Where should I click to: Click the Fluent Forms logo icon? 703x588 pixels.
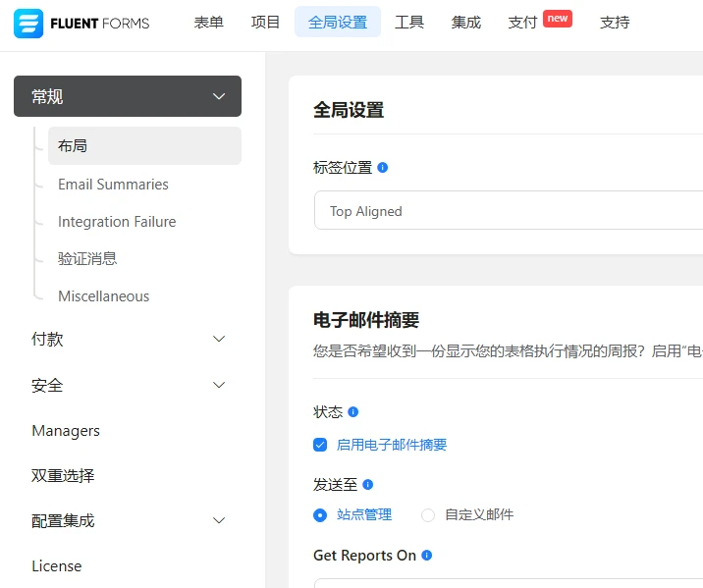coord(28,24)
